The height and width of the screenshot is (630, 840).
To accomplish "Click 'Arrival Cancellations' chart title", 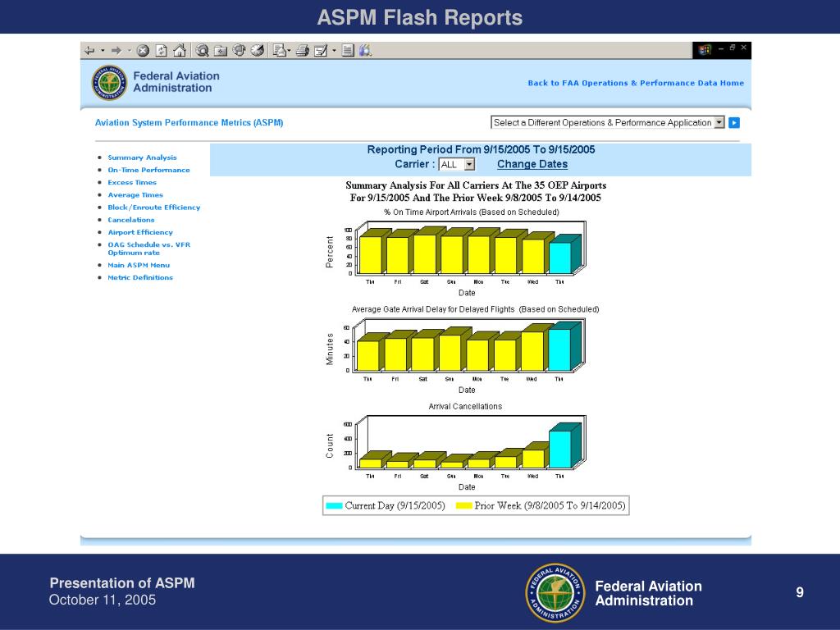I will pyautogui.click(x=465, y=407).
